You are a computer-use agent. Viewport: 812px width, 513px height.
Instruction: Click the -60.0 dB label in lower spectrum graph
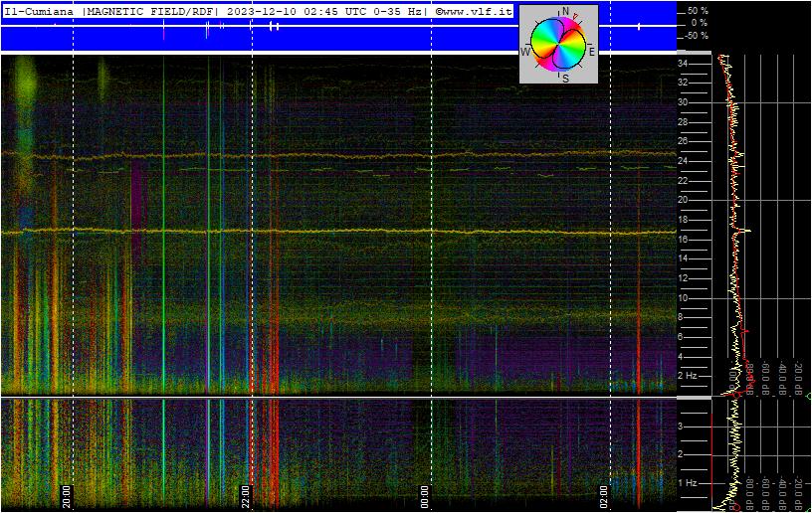coord(766,494)
